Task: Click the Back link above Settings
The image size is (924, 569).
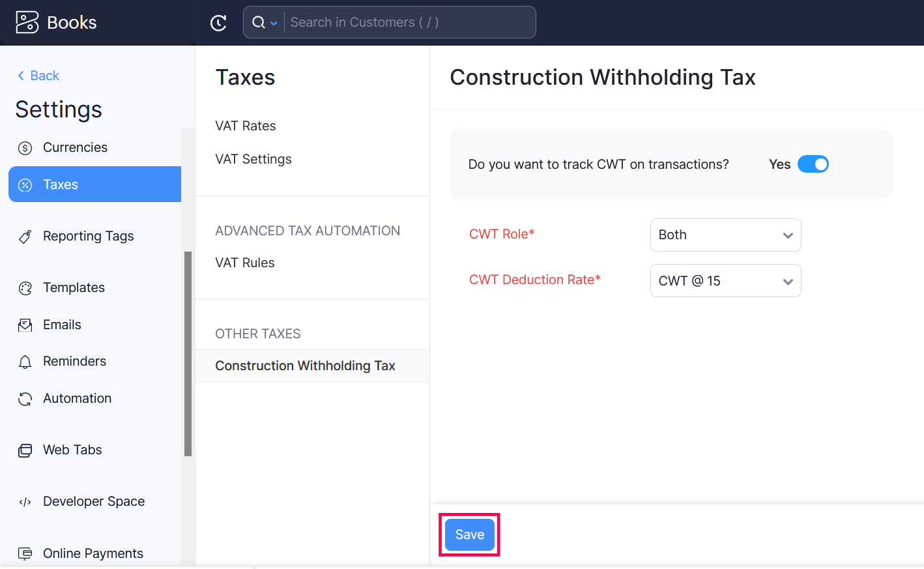Action: (38, 75)
